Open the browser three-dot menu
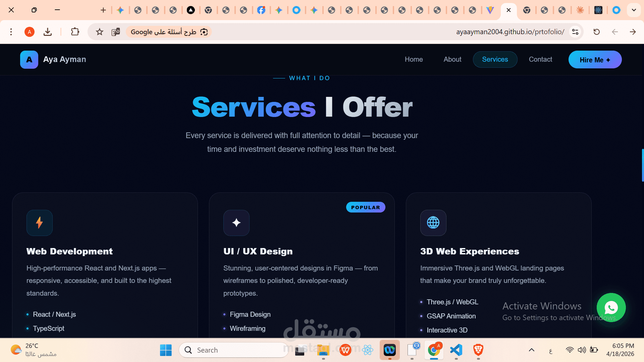Viewport: 644px width, 362px height. (x=11, y=32)
